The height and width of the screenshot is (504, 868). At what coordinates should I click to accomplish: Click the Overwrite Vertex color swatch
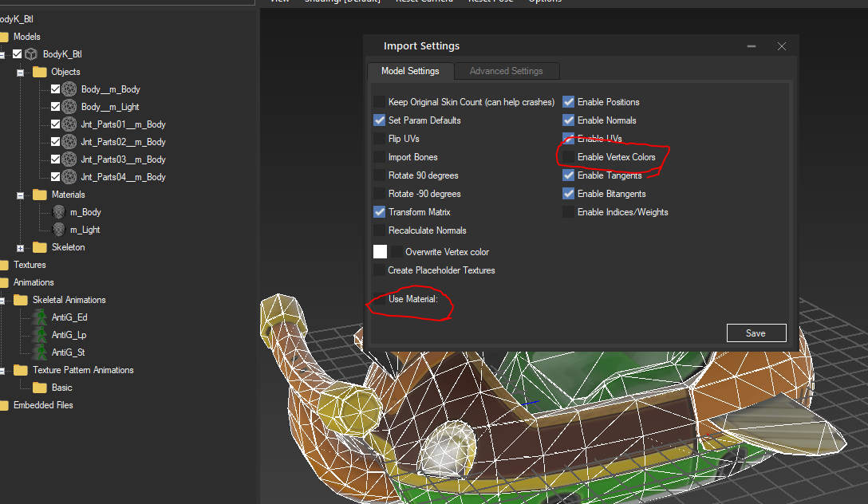point(380,250)
